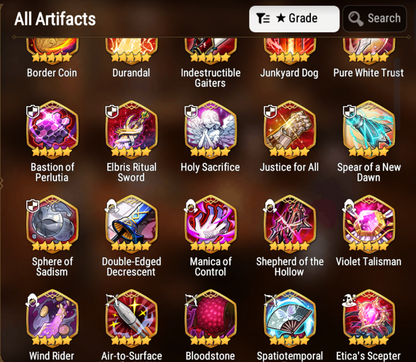Open the Violet Talisman artifact
The image size is (416, 362).
coord(369,224)
